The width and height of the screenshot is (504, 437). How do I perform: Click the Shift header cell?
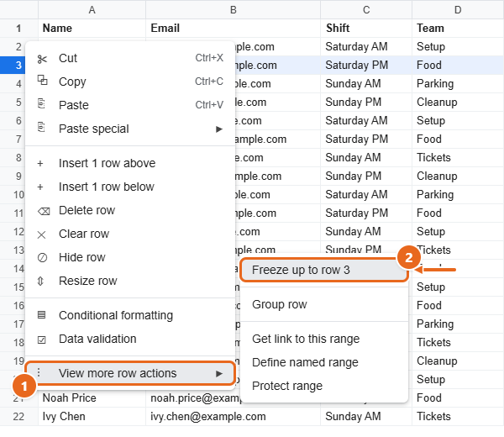(x=366, y=29)
